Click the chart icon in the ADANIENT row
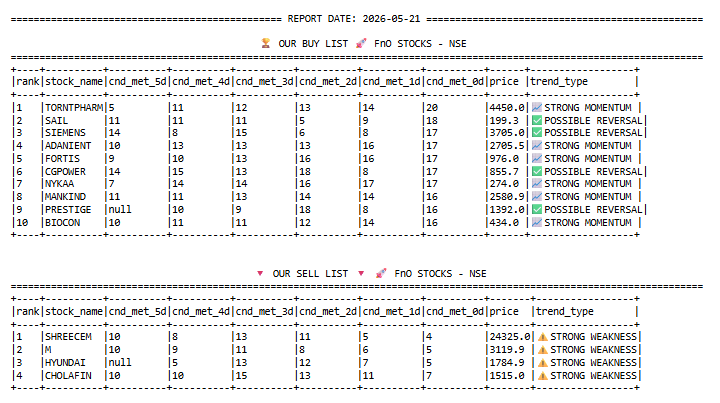Screen dimensions: 720x403 point(537,146)
